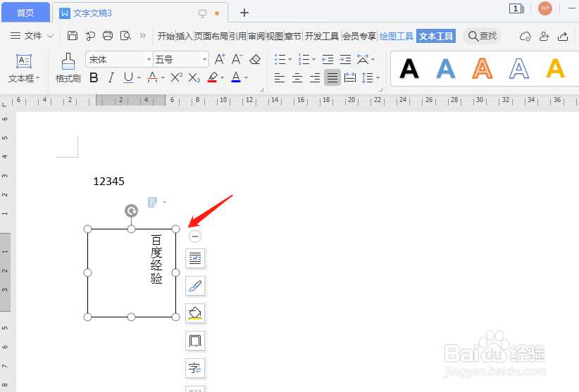
Task: Click increase indent icon
Action: click(345, 59)
